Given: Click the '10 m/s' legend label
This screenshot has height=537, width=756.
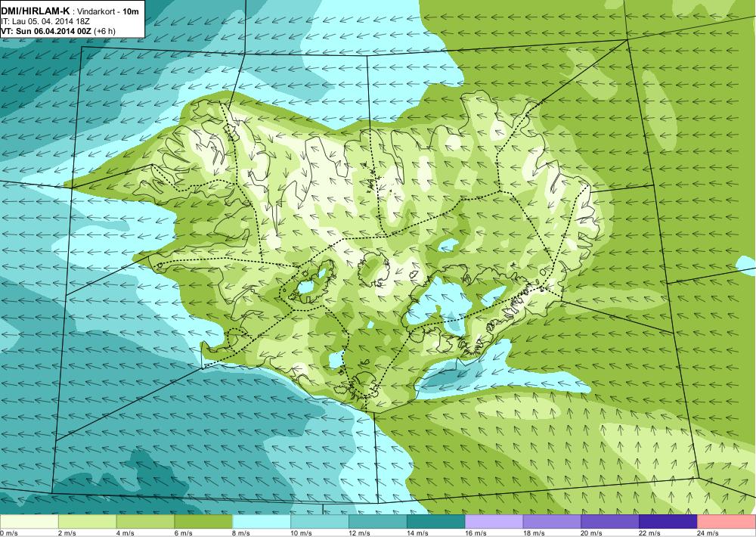Looking at the screenshot, I should [302, 533].
